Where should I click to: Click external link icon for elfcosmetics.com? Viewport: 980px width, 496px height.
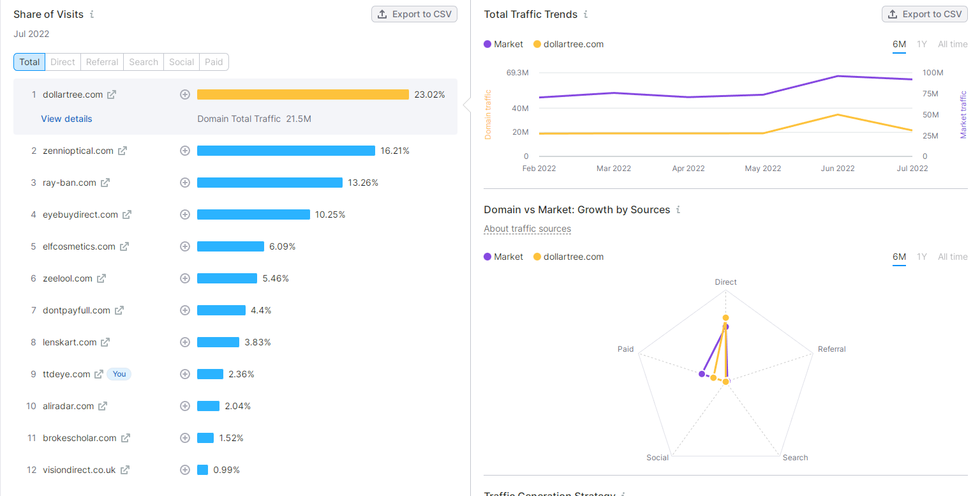124,246
